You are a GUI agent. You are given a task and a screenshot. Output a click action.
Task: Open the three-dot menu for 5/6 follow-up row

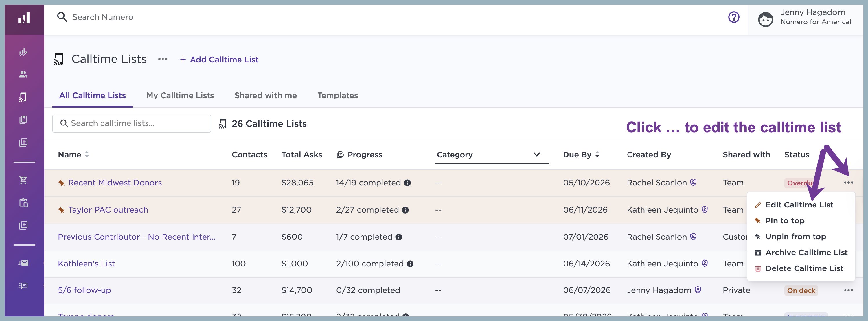click(848, 290)
